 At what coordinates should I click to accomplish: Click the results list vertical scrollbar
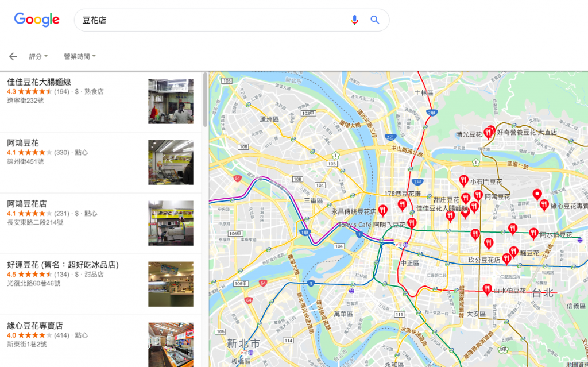point(205,99)
